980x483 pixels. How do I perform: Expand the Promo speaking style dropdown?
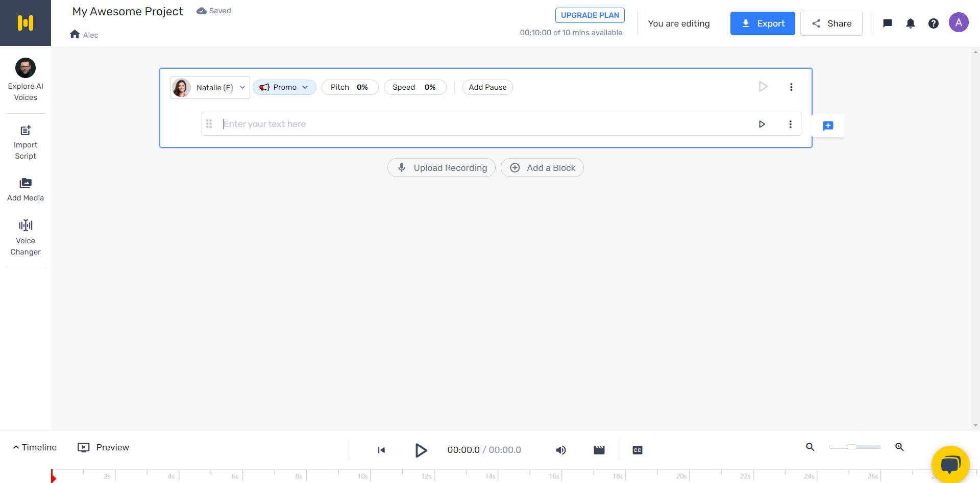[284, 87]
